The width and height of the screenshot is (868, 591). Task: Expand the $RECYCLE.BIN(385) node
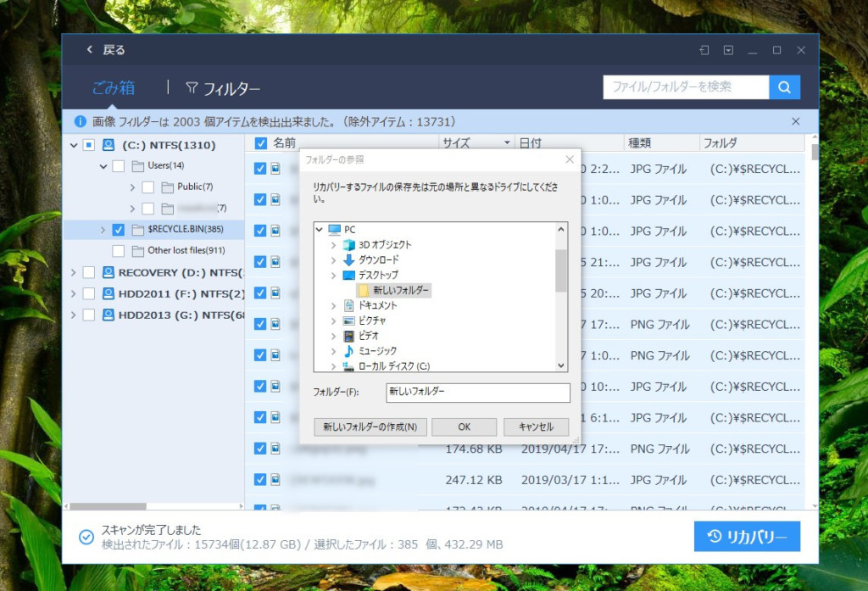coord(103,229)
